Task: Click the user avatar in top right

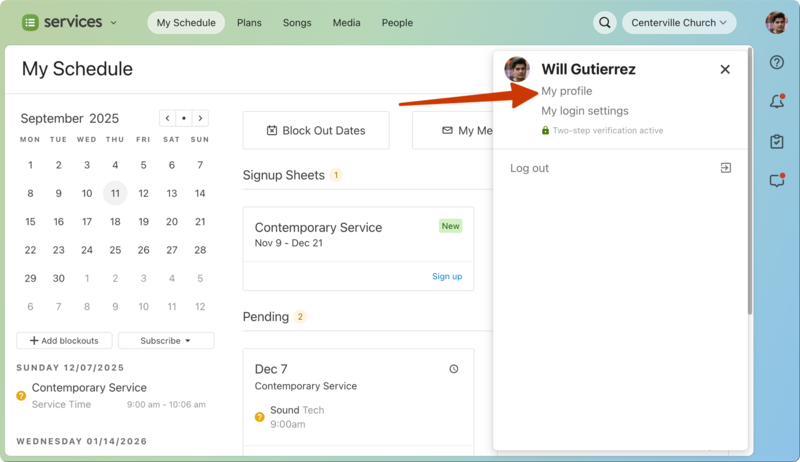Action: 776,23
